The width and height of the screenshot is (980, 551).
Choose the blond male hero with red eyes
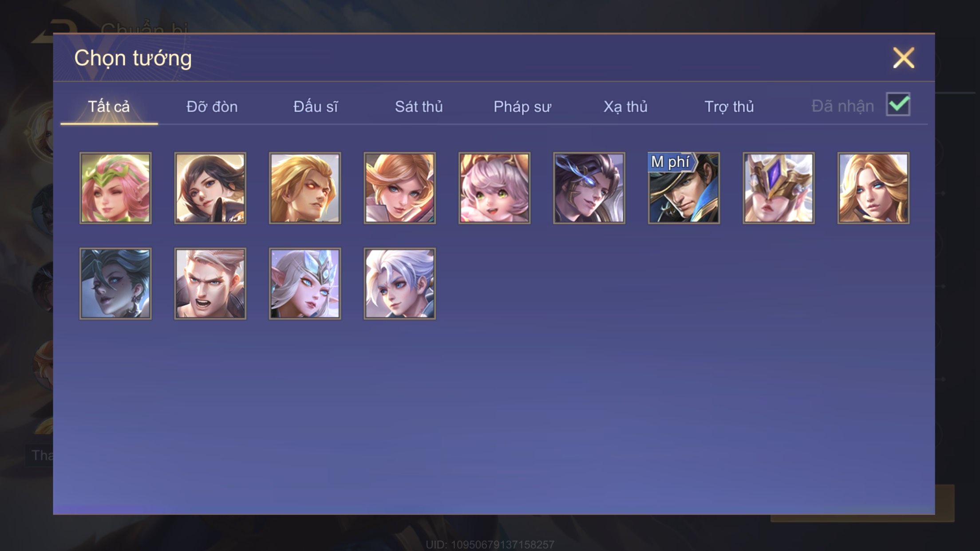(x=305, y=188)
